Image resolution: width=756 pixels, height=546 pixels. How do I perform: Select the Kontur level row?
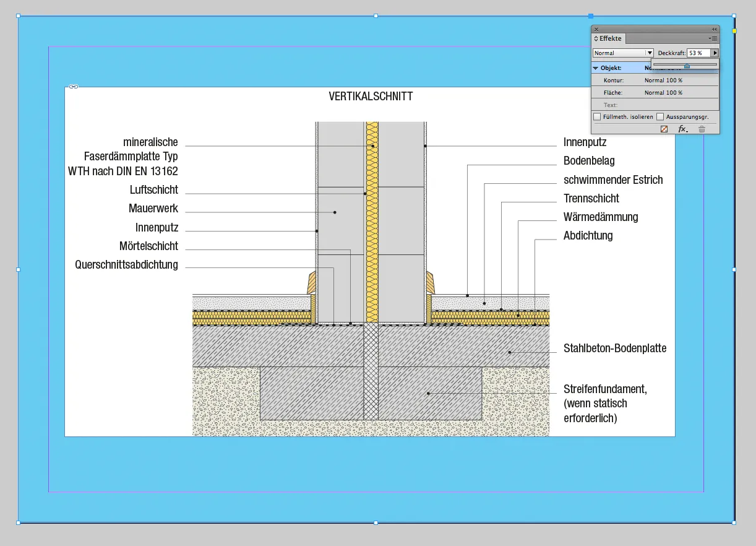pos(619,80)
